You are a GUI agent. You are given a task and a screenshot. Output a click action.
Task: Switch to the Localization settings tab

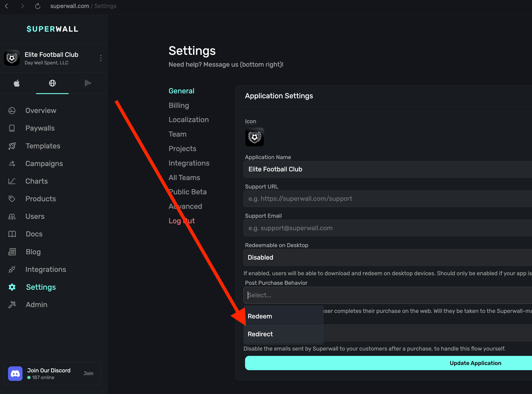pyautogui.click(x=188, y=120)
